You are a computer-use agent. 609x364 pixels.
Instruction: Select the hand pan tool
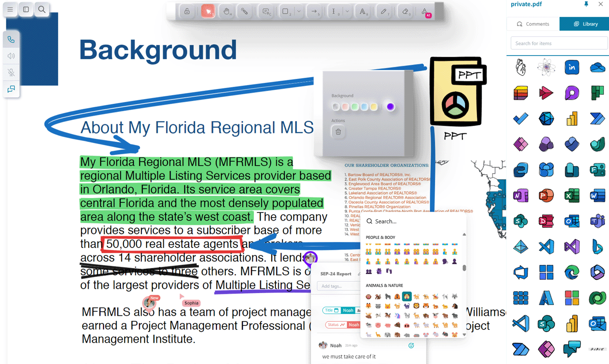coord(226,11)
